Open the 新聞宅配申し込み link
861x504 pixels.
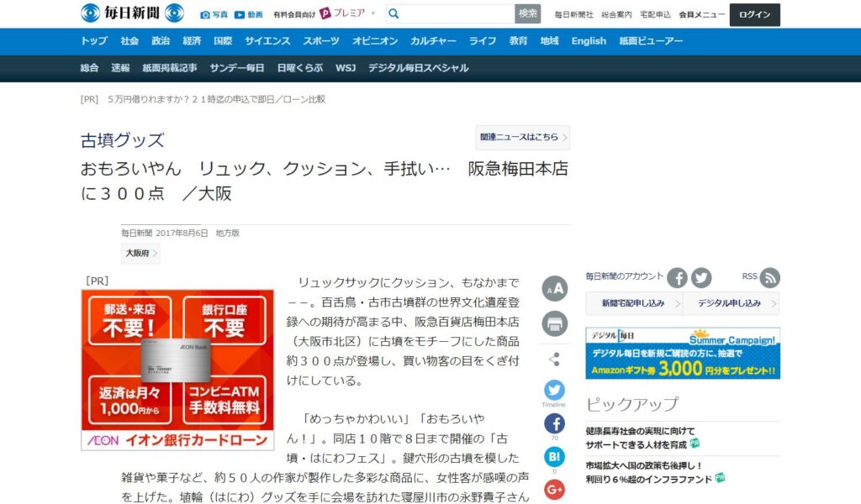click(x=633, y=303)
